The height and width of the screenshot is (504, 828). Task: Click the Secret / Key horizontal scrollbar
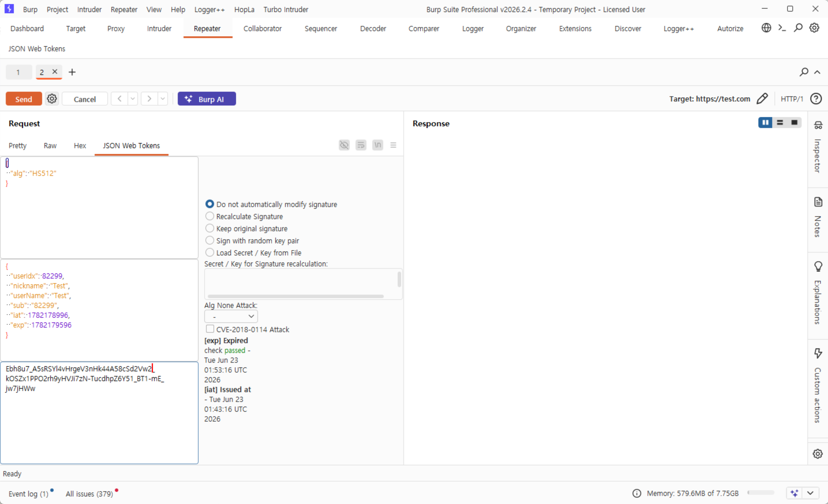295,296
